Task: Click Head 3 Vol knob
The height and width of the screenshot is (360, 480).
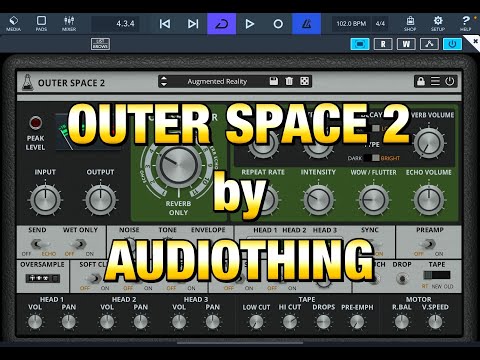Action: coord(179,322)
